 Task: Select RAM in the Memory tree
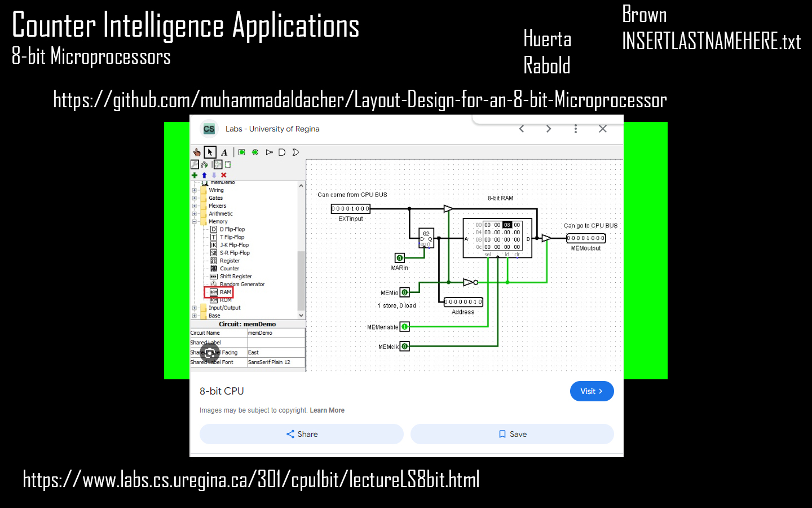[x=225, y=292]
